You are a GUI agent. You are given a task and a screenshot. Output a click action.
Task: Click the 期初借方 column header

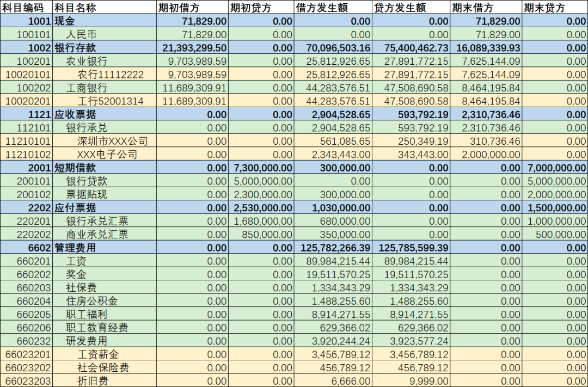192,8
